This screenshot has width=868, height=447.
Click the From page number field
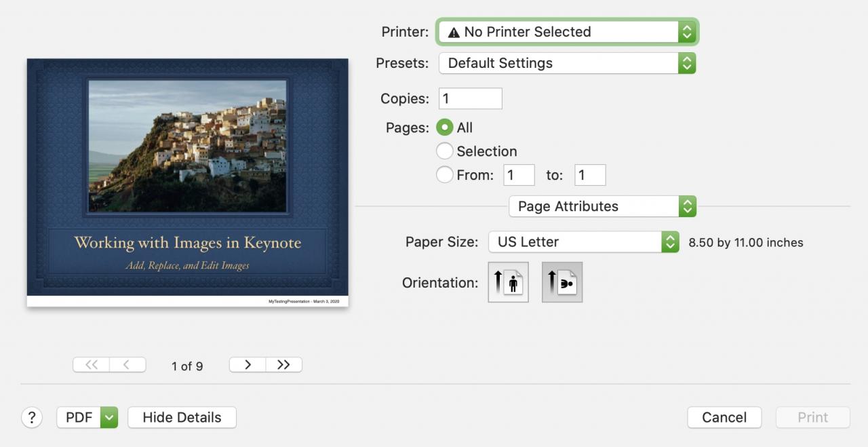(519, 175)
